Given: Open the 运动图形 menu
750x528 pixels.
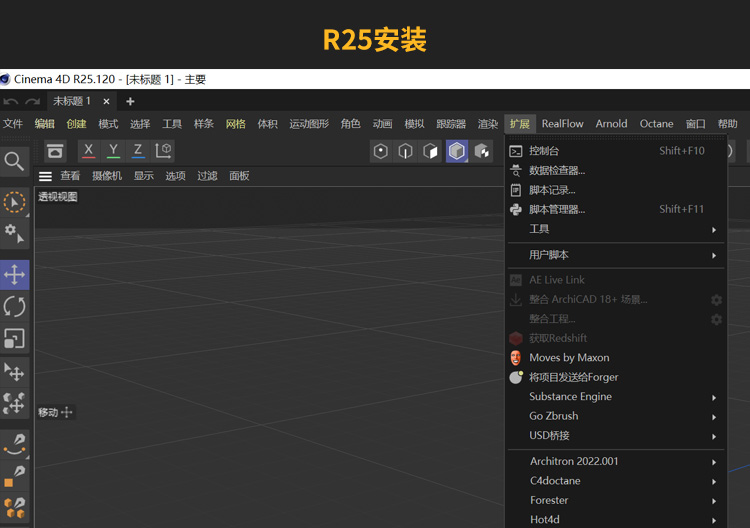Looking at the screenshot, I should (x=309, y=124).
